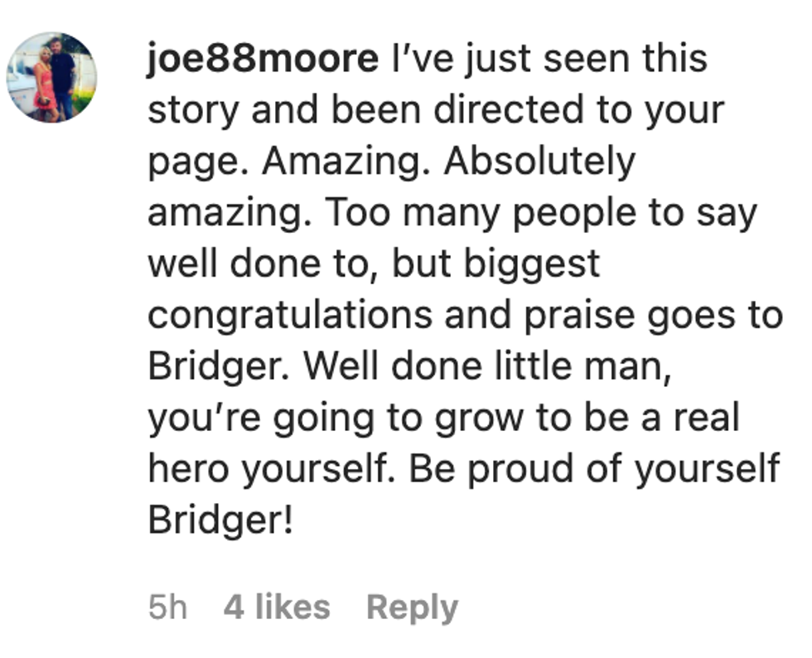Click "Absolutely" in the comment text

coord(539,162)
